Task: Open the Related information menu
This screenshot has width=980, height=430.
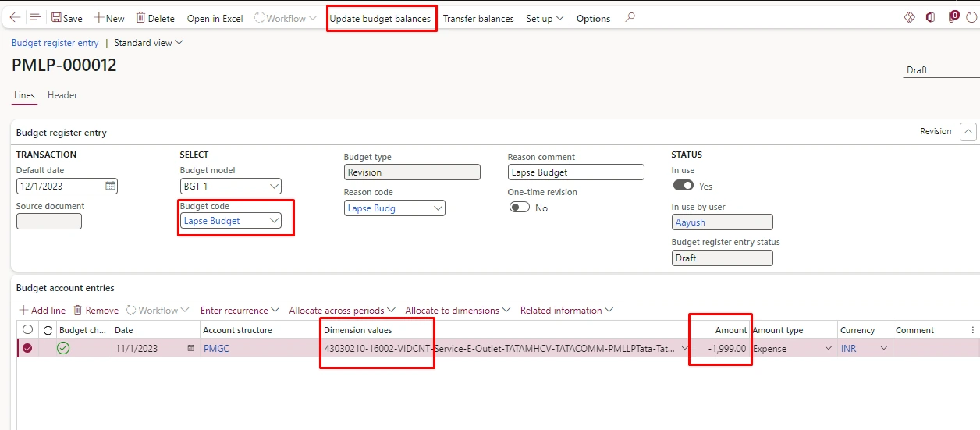Action: pyautogui.click(x=566, y=311)
